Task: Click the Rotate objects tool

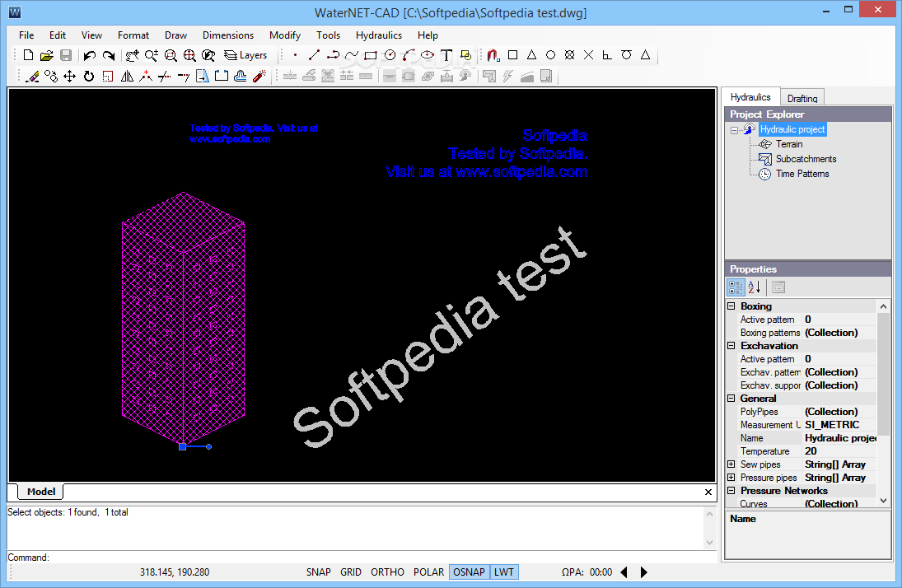Action: pos(89,76)
